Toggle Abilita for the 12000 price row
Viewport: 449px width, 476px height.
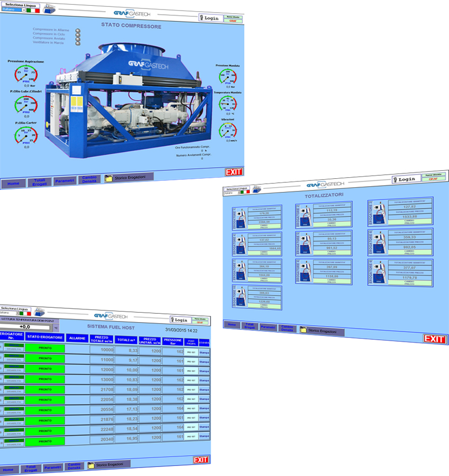point(14,366)
